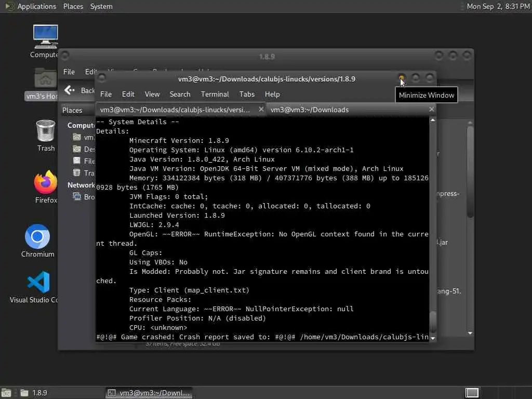Click 1.8.9 file manager window menu button
The image size is (532, 399).
65,55
